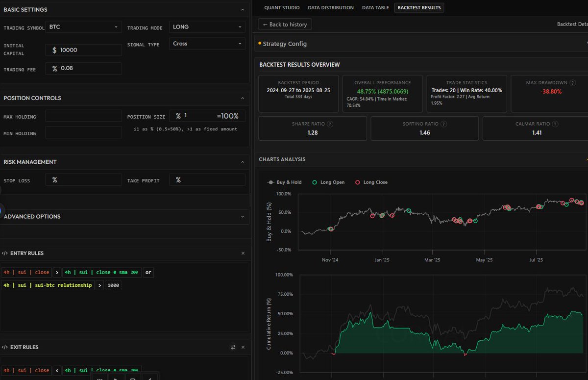Screen dimensions: 588x380
Task: Click the code icon beside Exit Rules
Action: (x=5, y=347)
